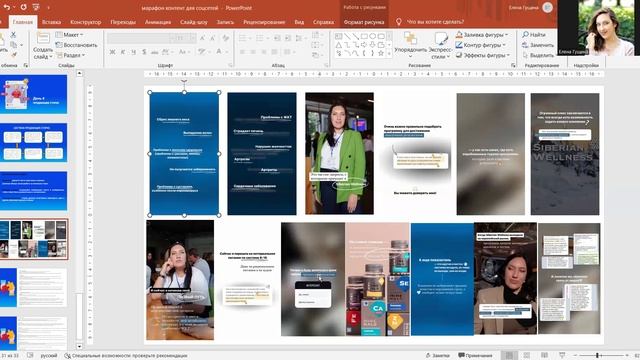Expand the shapes gallery more arrow

pos(389,53)
